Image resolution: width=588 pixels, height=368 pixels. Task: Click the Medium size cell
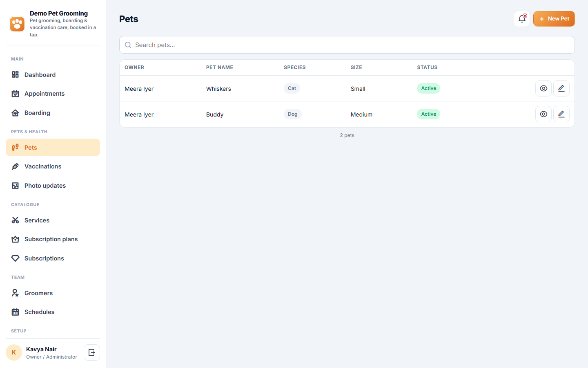[x=361, y=114]
